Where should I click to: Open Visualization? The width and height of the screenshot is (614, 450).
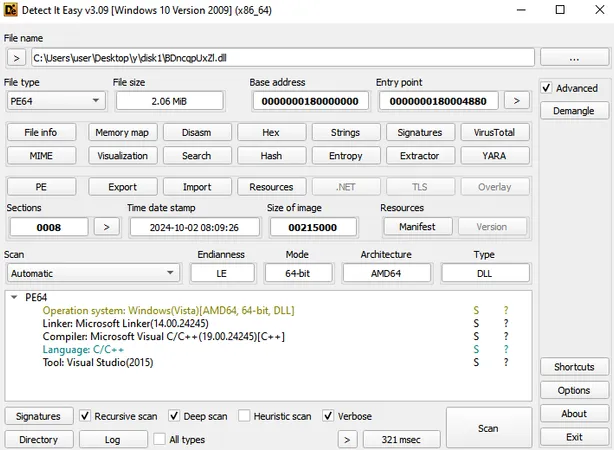point(123,155)
